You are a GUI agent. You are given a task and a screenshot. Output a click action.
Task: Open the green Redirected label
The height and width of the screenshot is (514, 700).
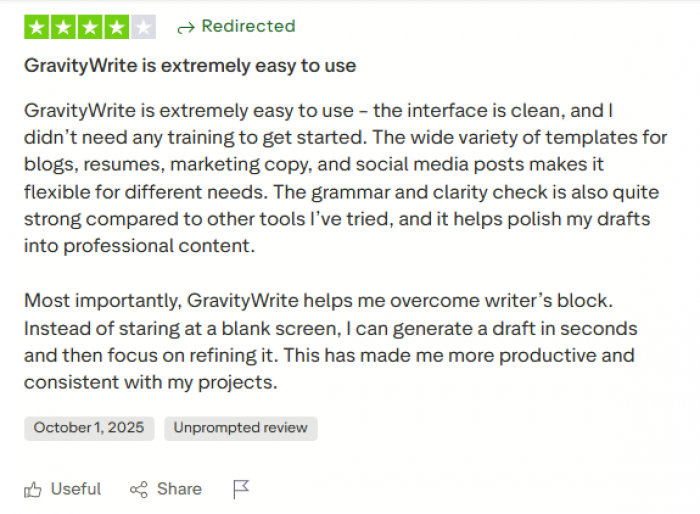click(x=248, y=26)
